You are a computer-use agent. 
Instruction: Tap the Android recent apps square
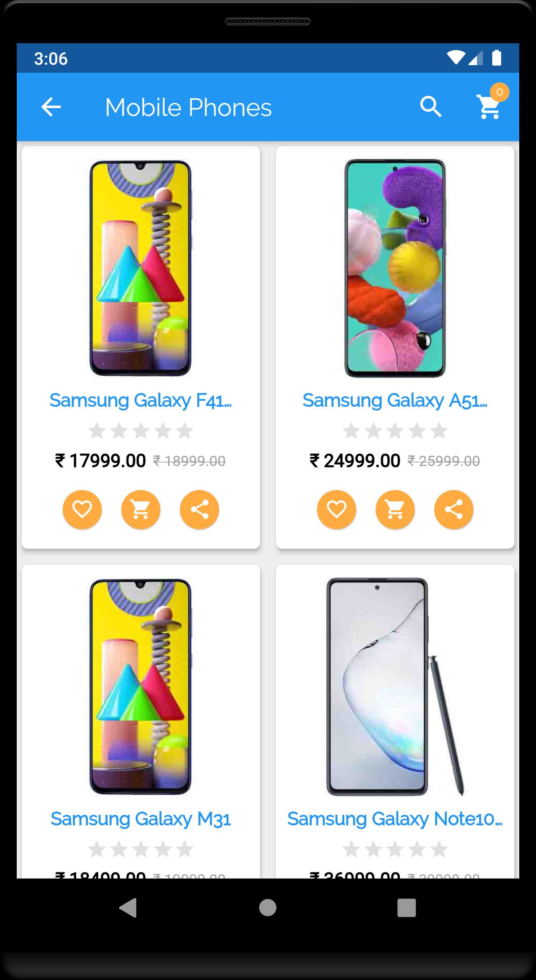pyautogui.click(x=406, y=907)
